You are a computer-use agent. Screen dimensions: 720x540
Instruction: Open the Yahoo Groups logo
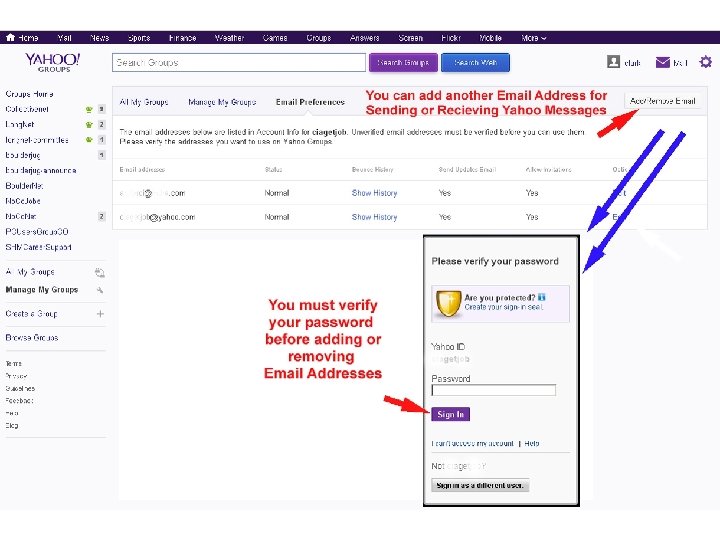pos(53,62)
